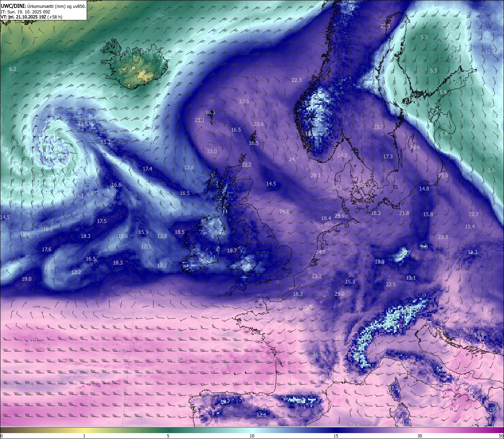The height and width of the screenshot is (439, 504).
Task: Click the value 13.1 over the Balkans
Action: coord(479,335)
